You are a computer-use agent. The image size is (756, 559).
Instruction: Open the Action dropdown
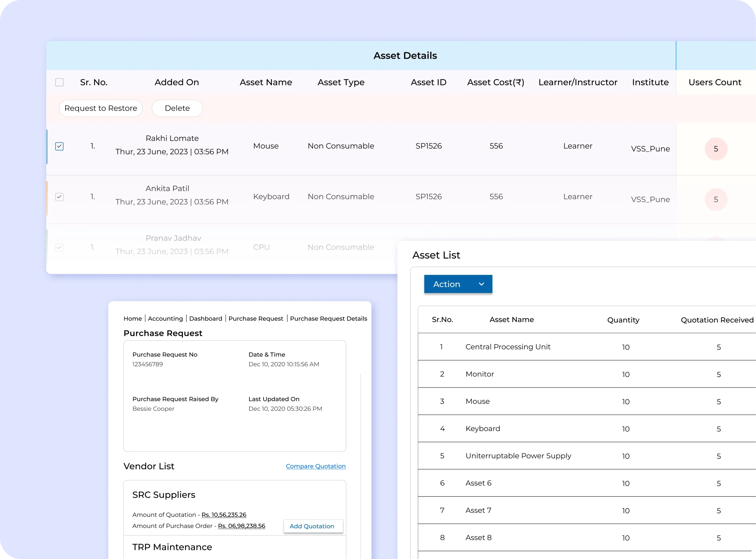(x=458, y=284)
